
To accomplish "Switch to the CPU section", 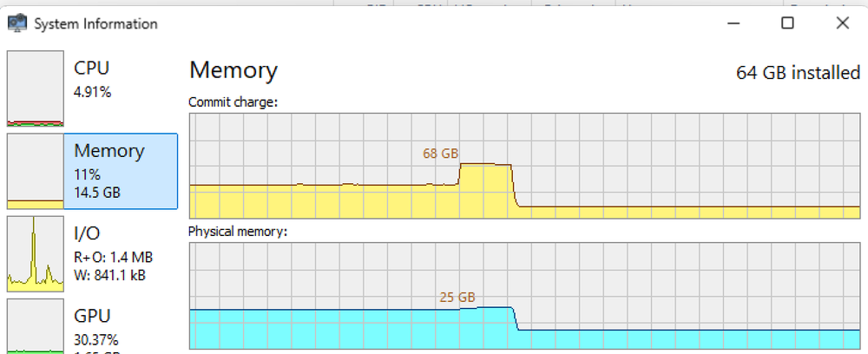I will click(92, 68).
